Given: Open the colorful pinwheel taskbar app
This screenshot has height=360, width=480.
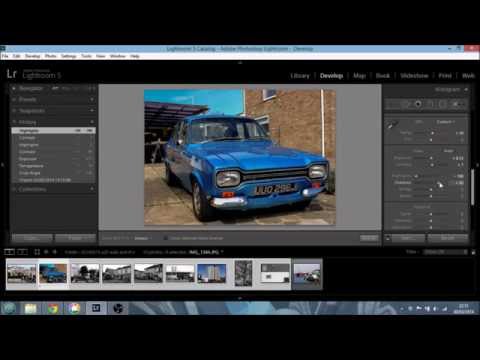Looking at the screenshot, I should 74,308.
